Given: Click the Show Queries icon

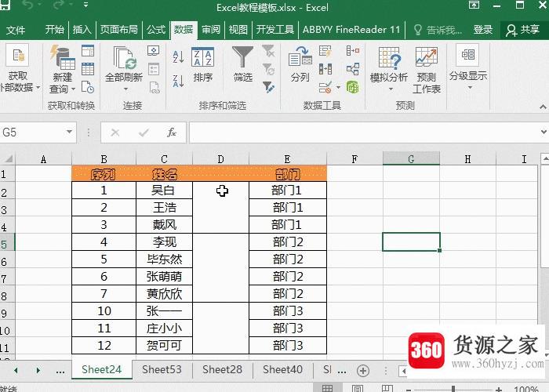Looking at the screenshot, I should click(88, 51).
